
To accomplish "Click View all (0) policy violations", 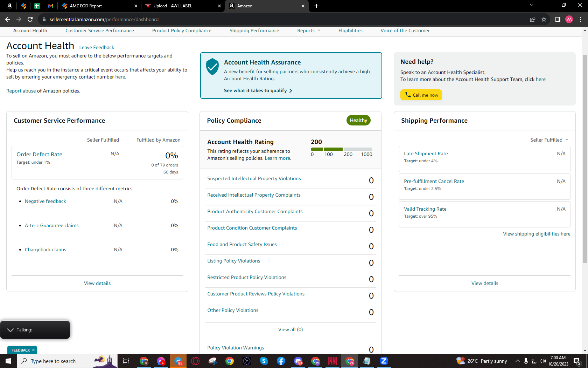I will pyautogui.click(x=290, y=329).
